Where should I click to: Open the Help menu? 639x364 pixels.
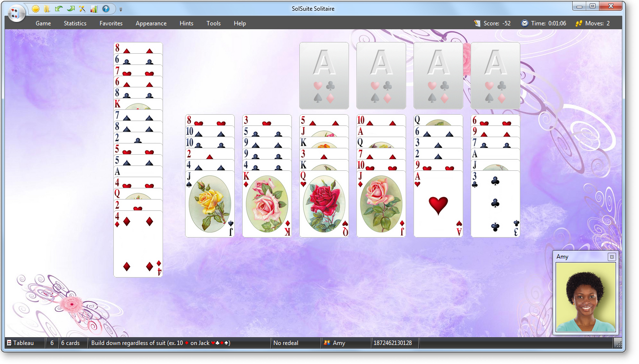pos(240,23)
